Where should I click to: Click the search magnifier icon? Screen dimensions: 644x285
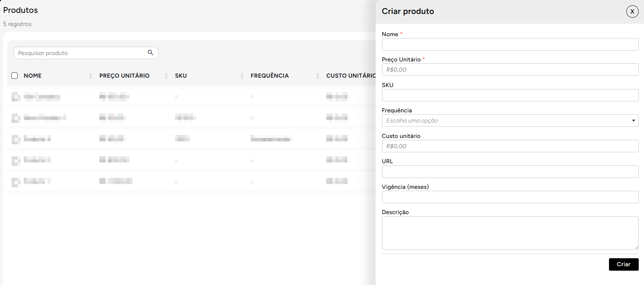pyautogui.click(x=151, y=53)
